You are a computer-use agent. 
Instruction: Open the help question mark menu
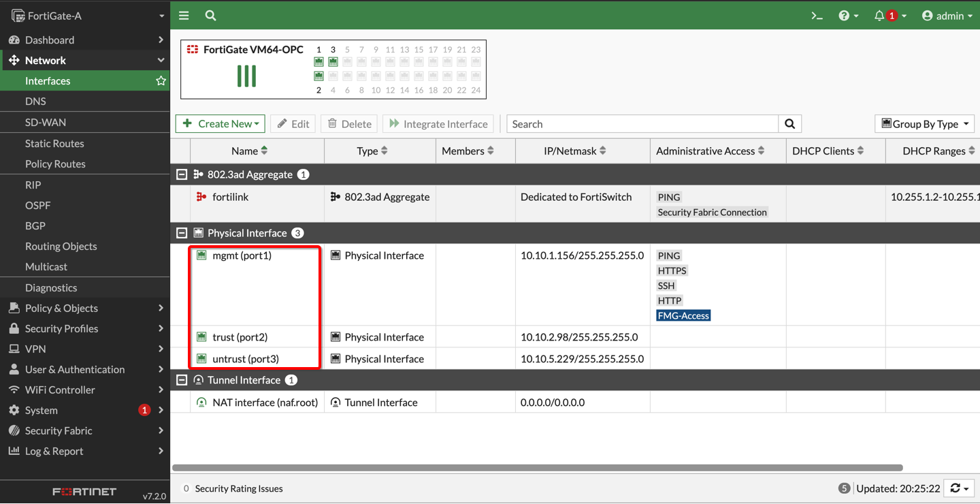(844, 16)
